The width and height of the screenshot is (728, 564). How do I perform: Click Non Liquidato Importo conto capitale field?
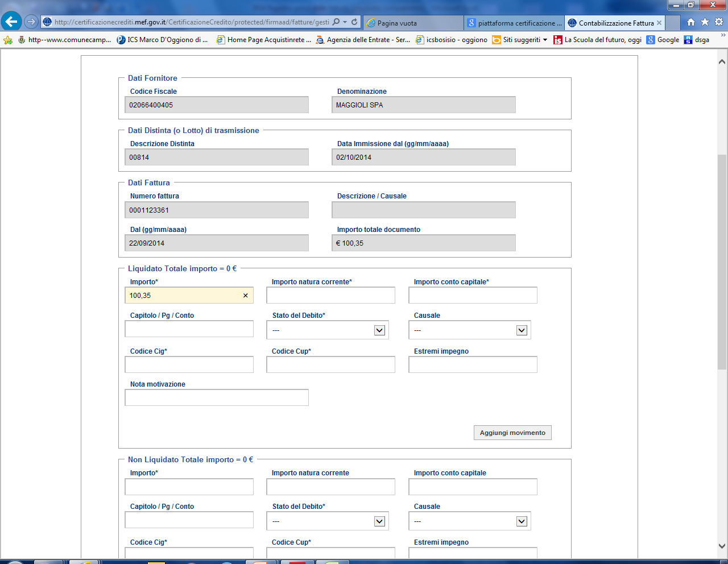click(x=473, y=487)
